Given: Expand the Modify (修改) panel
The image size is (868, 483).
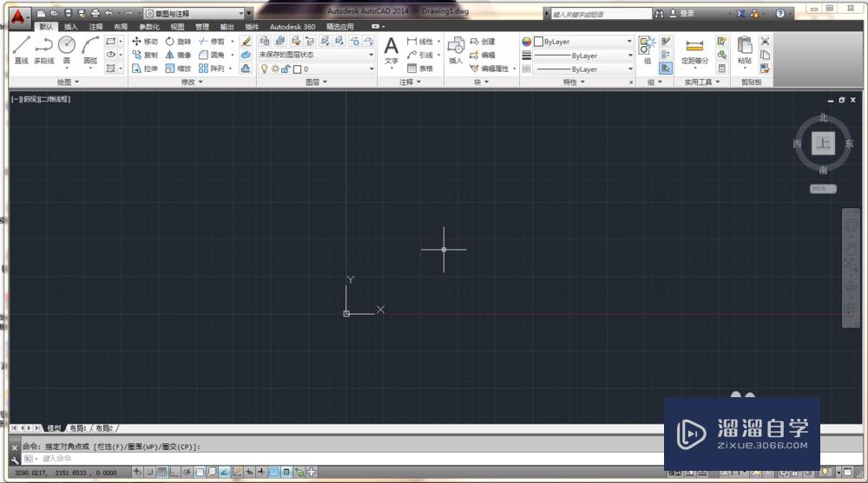Looking at the screenshot, I should click(192, 82).
